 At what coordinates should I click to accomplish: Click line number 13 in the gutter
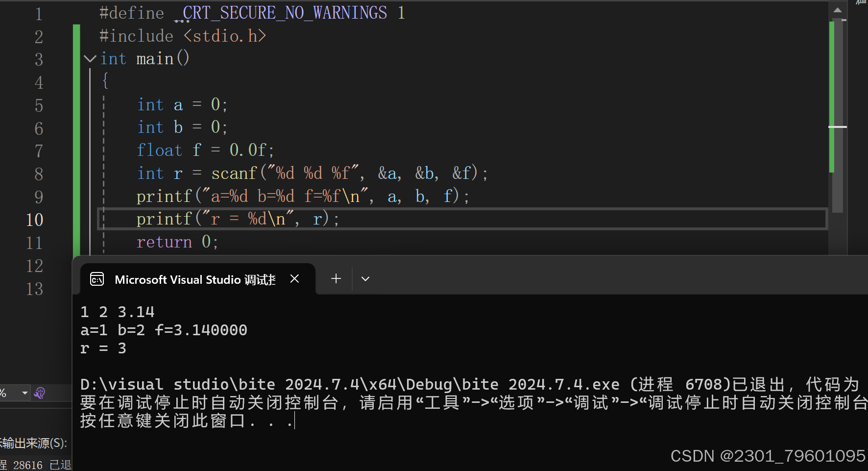tap(35, 289)
